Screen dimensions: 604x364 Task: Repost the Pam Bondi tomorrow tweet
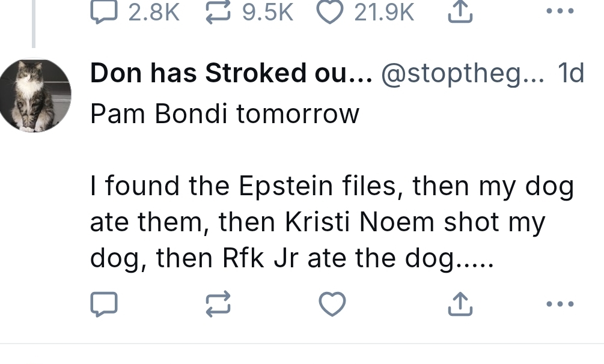pos(218,304)
